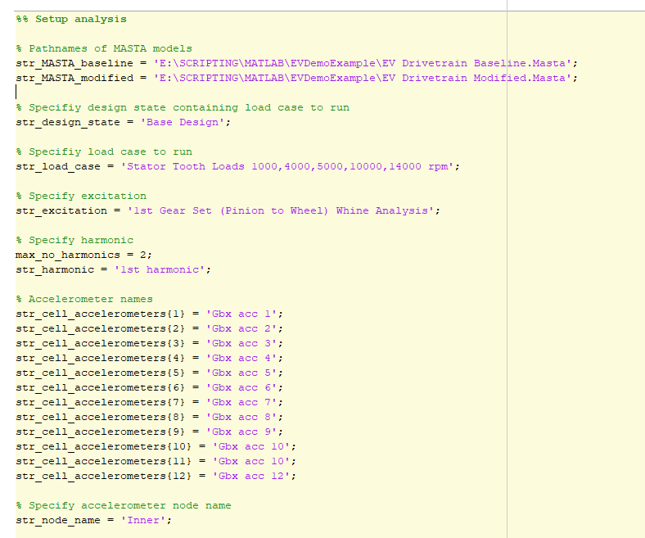This screenshot has height=538, width=645.
Task: Click the 'Inner' string value
Action: pyautogui.click(x=143, y=520)
